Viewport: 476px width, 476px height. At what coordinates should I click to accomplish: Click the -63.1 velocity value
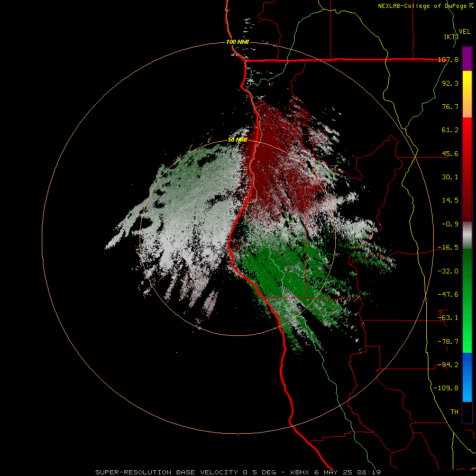click(x=448, y=318)
